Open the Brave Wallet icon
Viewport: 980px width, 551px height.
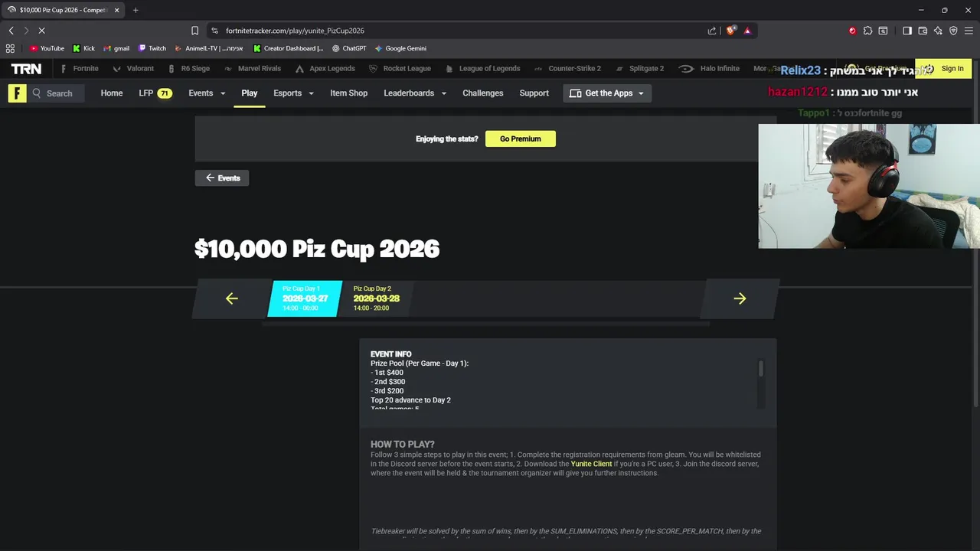pyautogui.click(x=923, y=31)
